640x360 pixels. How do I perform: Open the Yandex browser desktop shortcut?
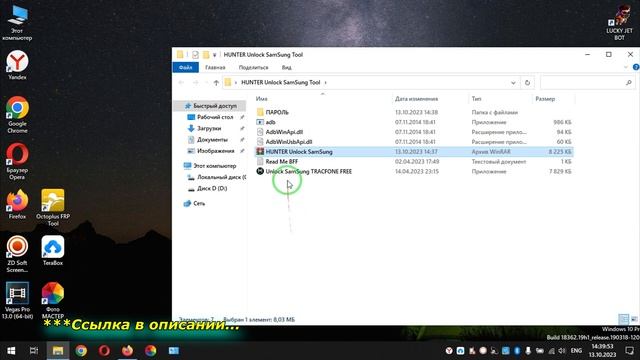[17, 65]
